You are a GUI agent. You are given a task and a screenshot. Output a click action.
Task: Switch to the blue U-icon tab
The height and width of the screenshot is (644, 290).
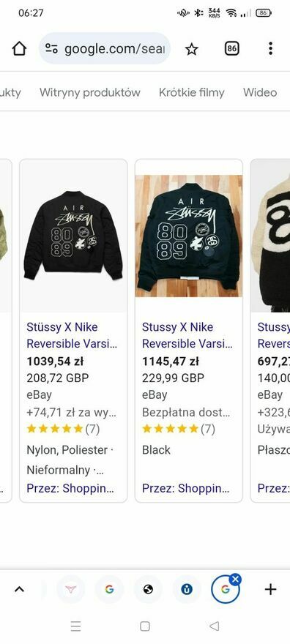[x=187, y=589]
